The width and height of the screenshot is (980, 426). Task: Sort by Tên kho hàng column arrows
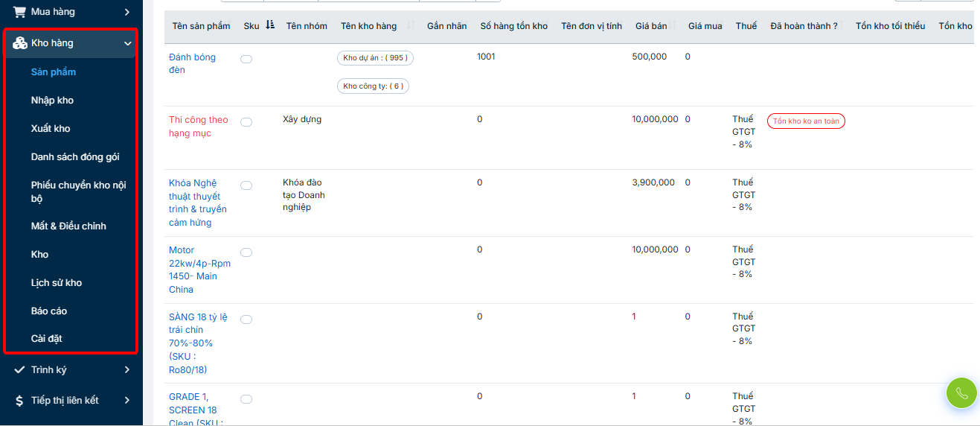click(411, 25)
